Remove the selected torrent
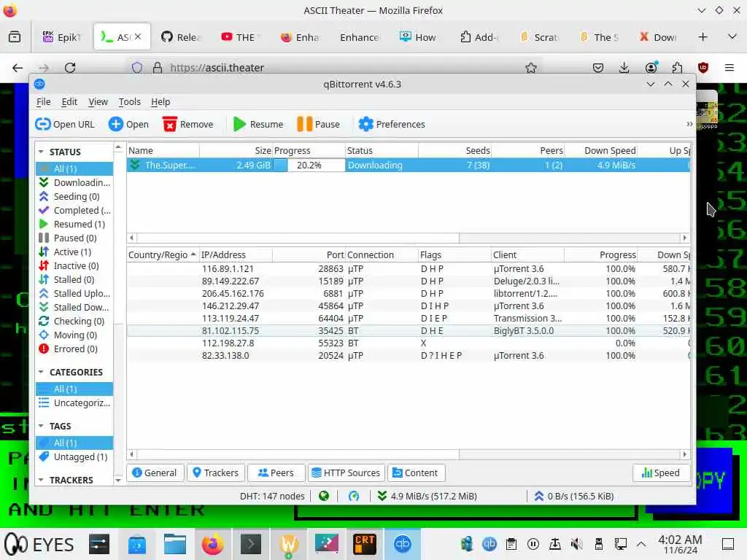 point(187,124)
